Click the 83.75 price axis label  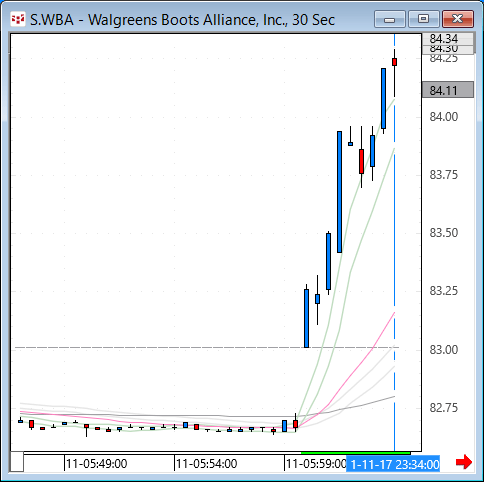point(444,175)
